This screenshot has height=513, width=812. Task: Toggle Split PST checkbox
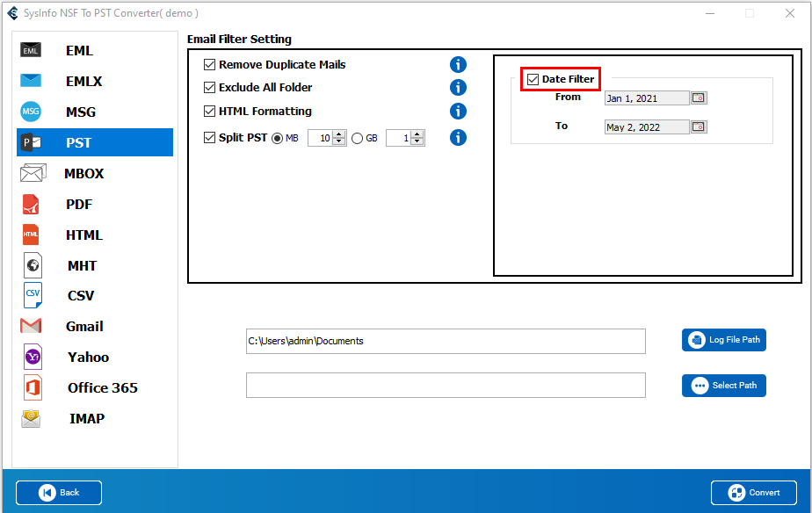[209, 138]
